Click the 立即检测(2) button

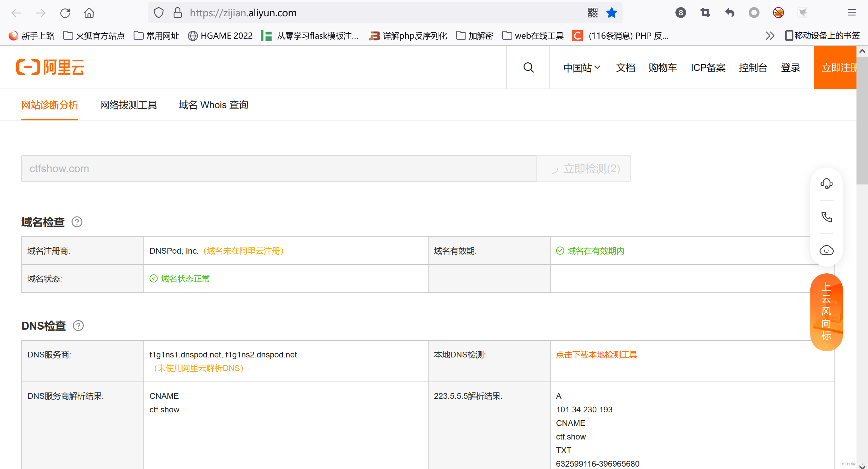(x=584, y=169)
